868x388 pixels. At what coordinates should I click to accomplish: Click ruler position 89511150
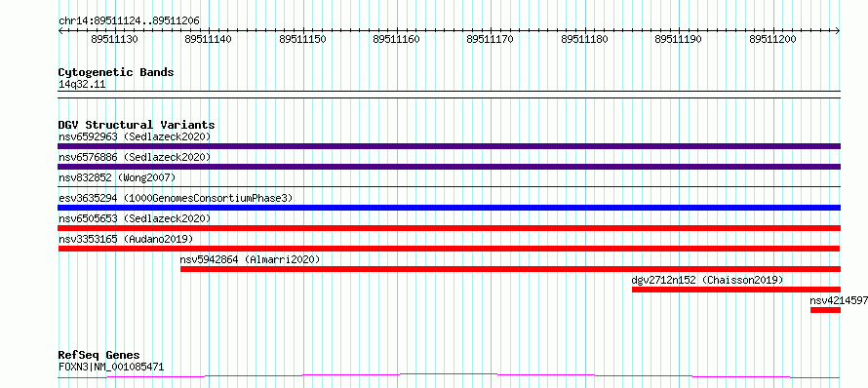(x=302, y=40)
